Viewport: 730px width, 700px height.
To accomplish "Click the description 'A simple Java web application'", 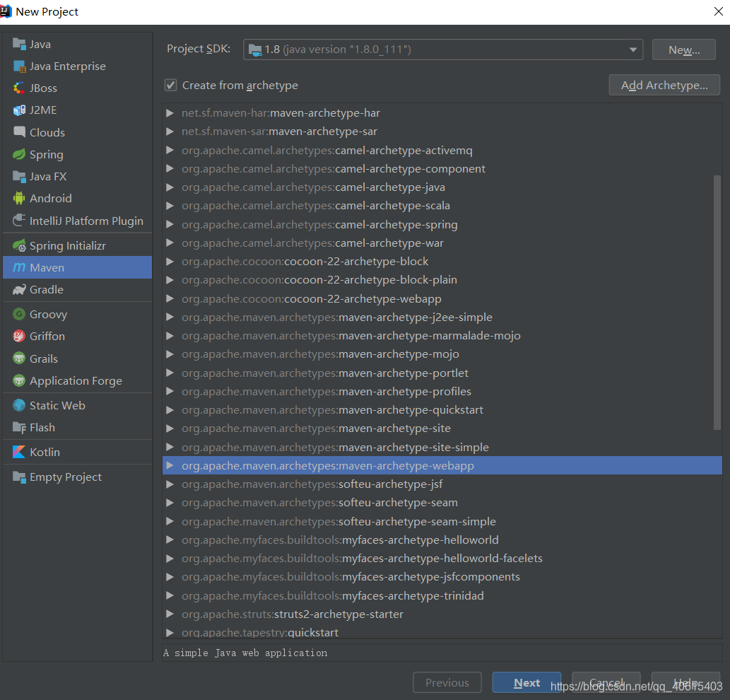I will [245, 653].
